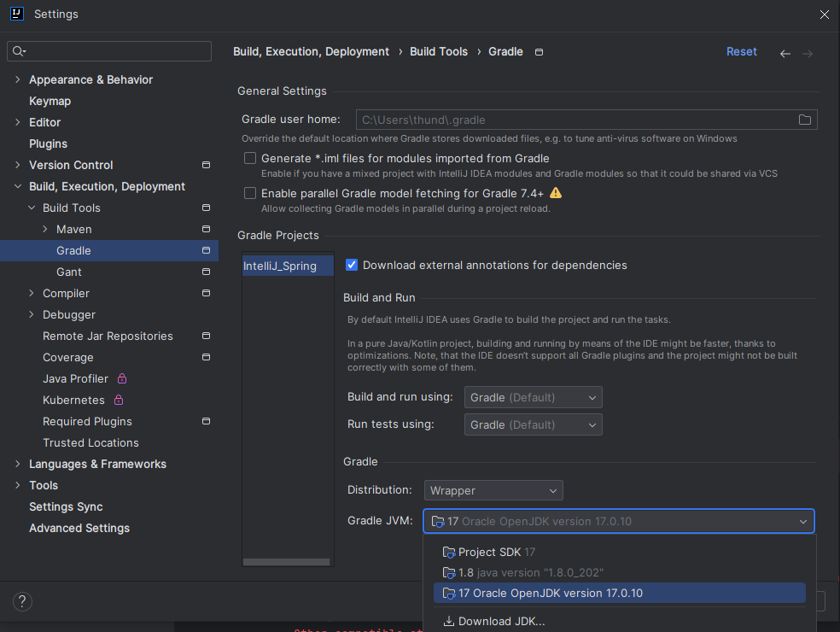Expand the Compiler node

[x=32, y=293]
